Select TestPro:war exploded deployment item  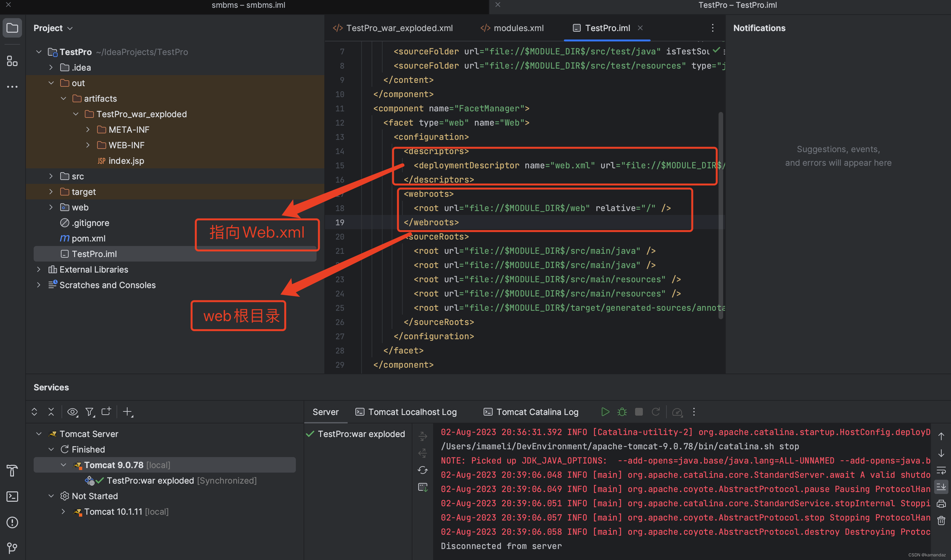point(356,434)
